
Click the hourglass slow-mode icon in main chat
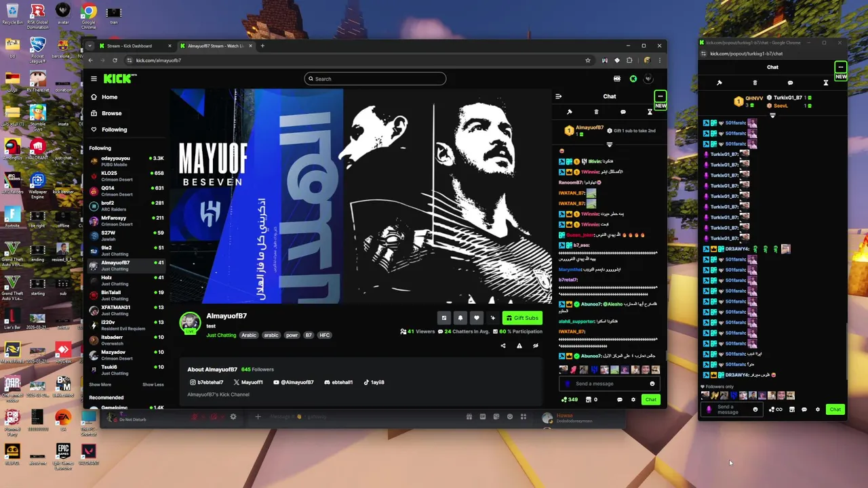click(650, 112)
